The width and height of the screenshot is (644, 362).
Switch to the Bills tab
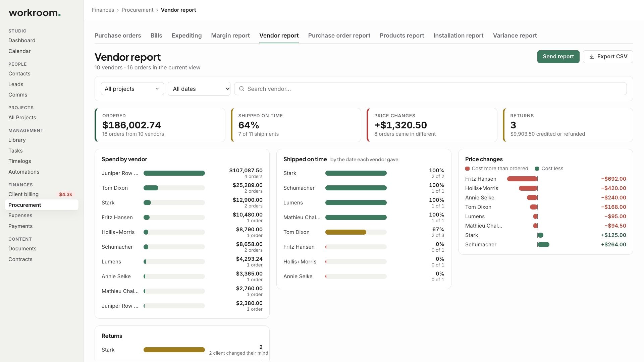[156, 36]
